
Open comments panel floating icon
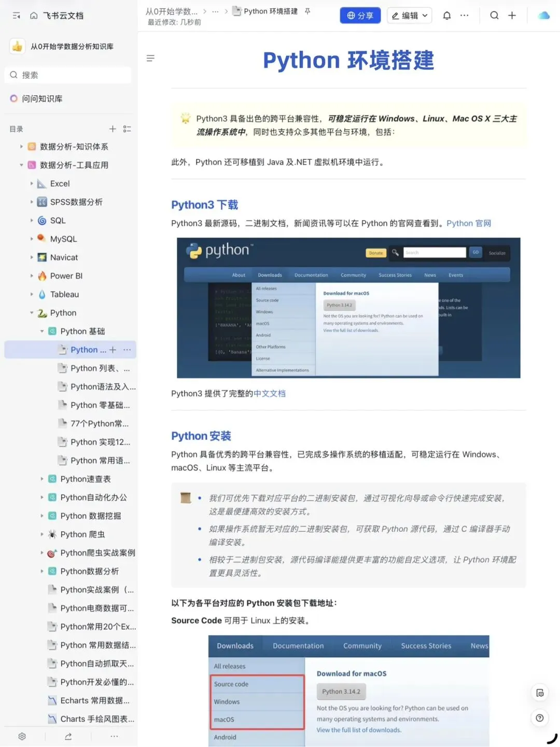pos(540,693)
